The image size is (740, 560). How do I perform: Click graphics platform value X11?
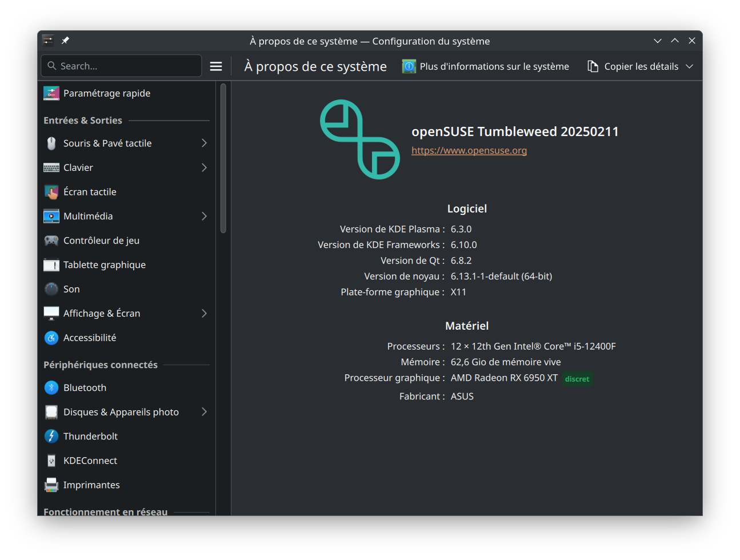[458, 292]
